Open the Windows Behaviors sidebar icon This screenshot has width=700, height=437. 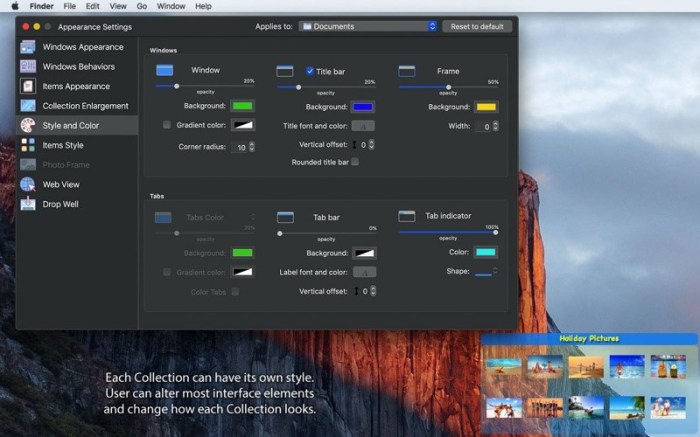[28, 67]
